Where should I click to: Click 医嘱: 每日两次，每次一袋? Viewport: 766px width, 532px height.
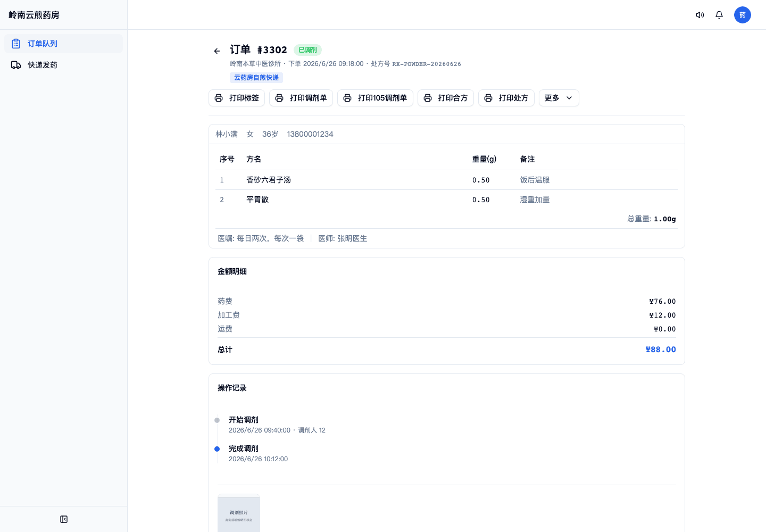point(261,238)
